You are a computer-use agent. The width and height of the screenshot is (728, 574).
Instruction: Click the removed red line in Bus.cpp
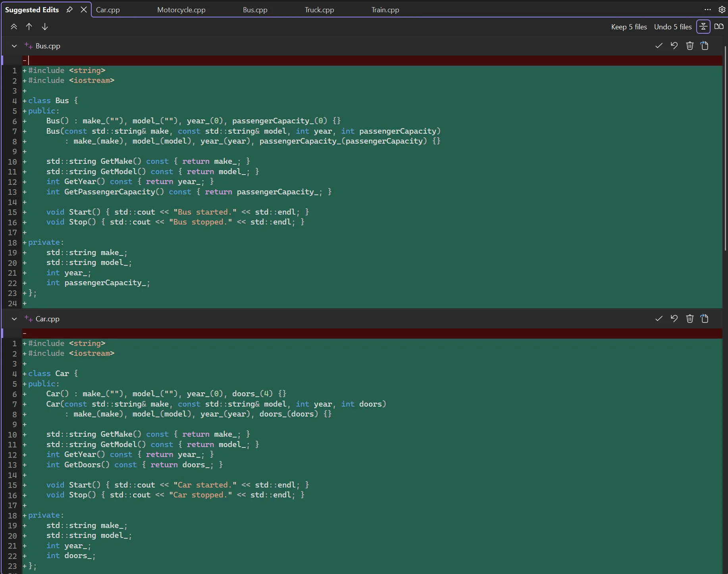click(372, 60)
